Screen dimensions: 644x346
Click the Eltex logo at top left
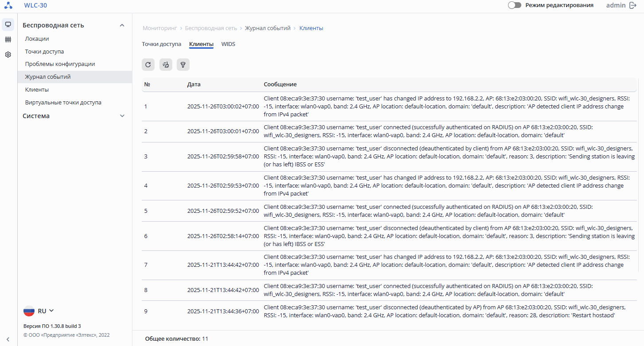[x=8, y=5]
